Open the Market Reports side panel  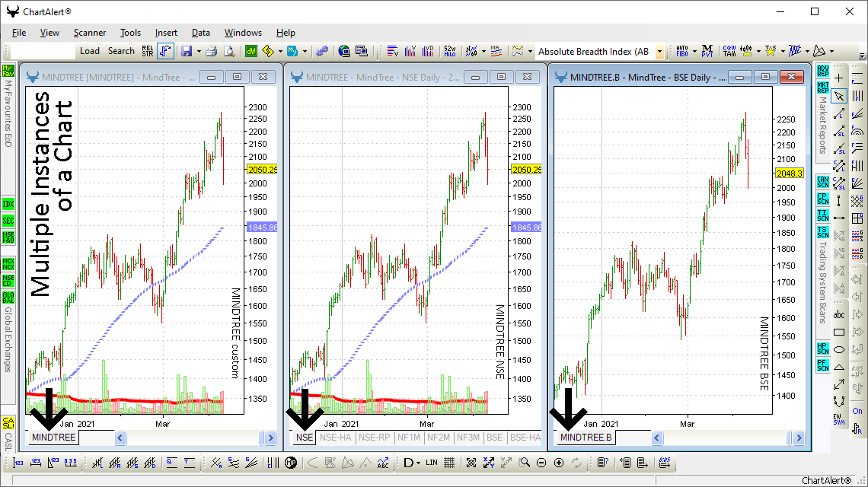pos(822,125)
